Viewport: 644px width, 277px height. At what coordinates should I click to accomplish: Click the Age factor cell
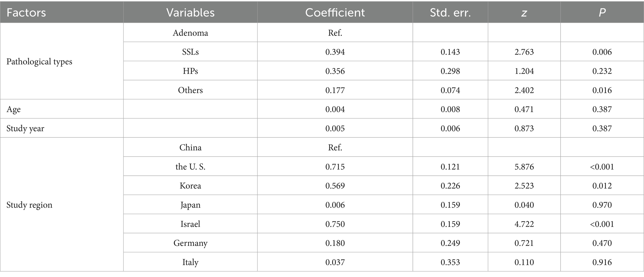coord(14,109)
